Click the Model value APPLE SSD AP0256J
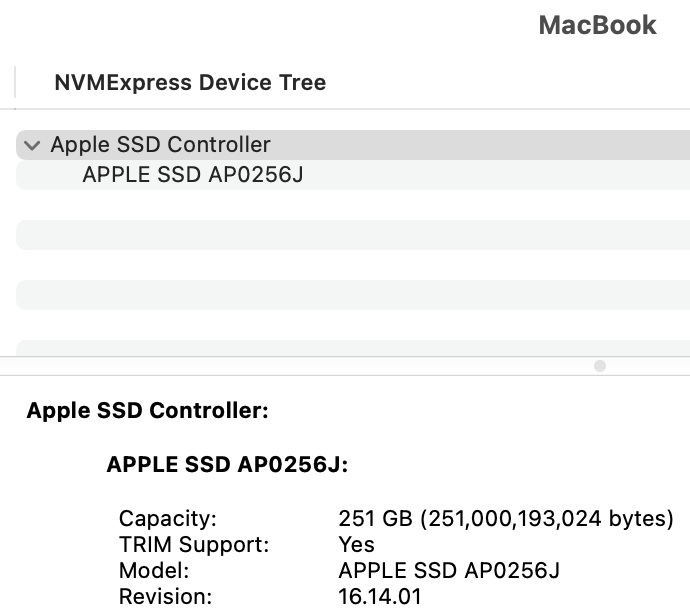This screenshot has width=690, height=612. (x=449, y=571)
